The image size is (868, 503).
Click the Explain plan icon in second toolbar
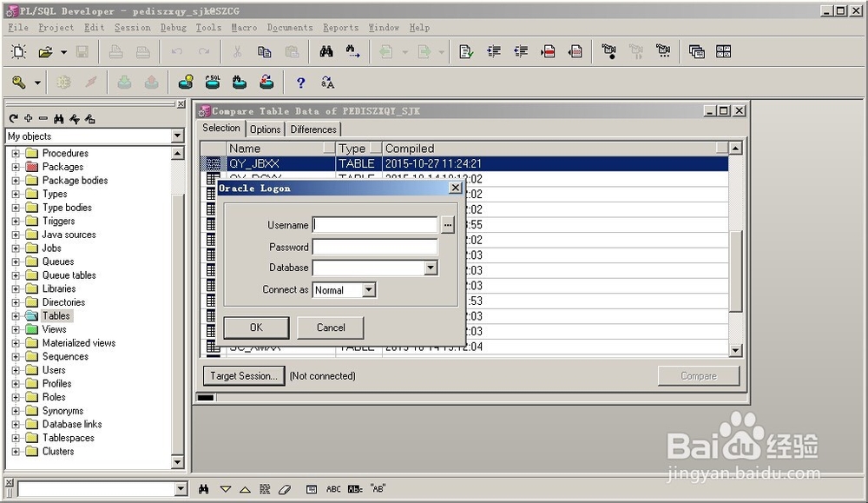coord(186,83)
